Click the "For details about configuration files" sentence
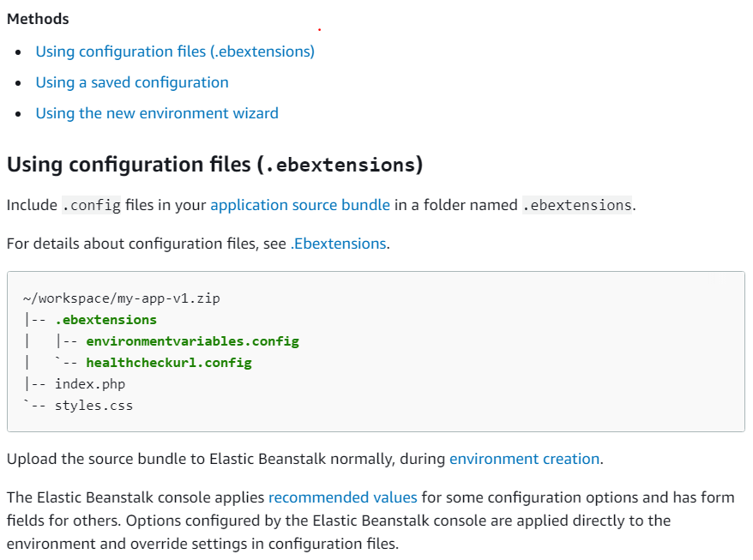 coord(146,244)
